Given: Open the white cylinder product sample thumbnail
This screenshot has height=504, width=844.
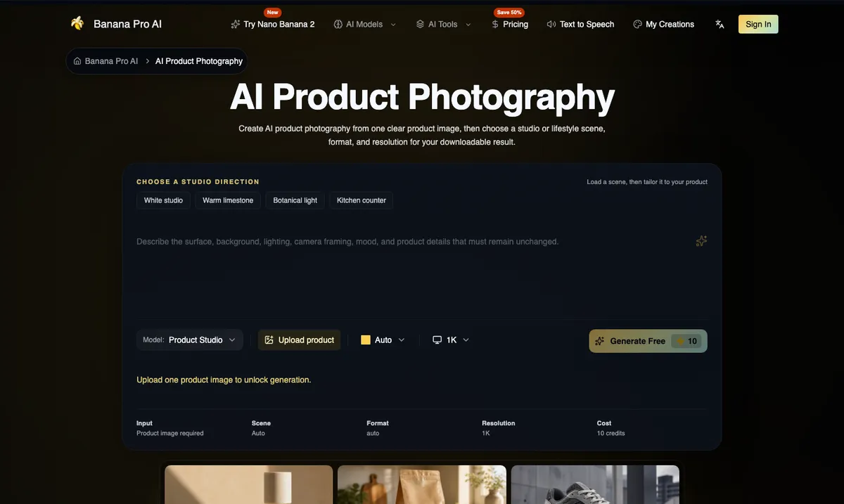Looking at the screenshot, I should 249,484.
